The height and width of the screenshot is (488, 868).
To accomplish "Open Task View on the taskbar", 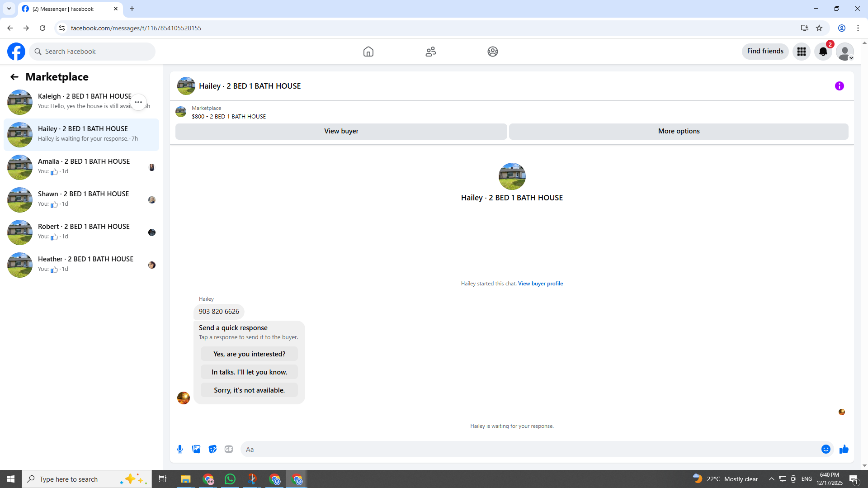I will point(163,479).
